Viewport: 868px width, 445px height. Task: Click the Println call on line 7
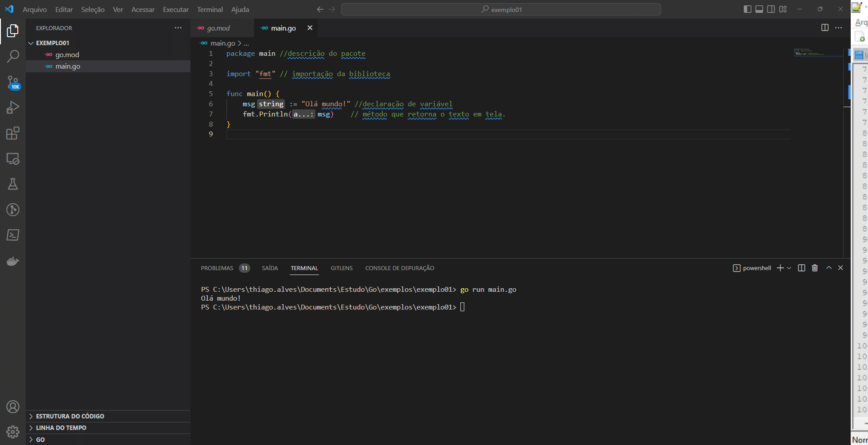point(273,114)
